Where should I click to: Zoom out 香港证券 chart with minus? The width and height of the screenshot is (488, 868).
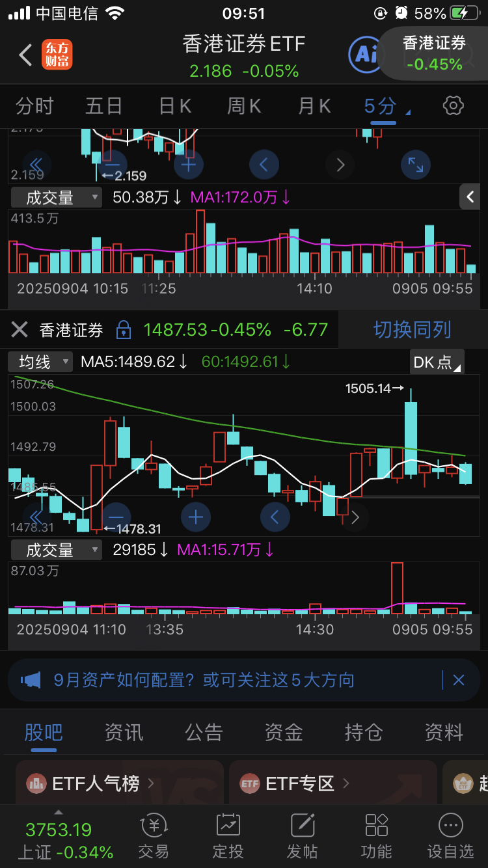tap(115, 517)
